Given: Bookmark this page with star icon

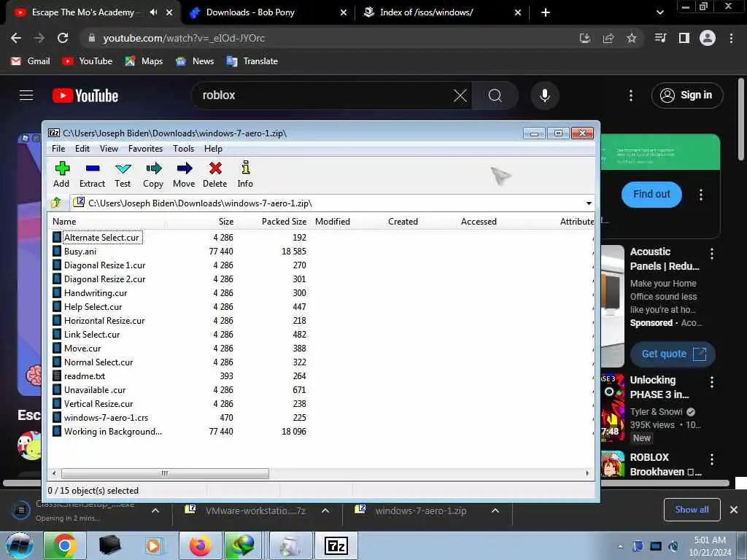Looking at the screenshot, I should (x=631, y=38).
